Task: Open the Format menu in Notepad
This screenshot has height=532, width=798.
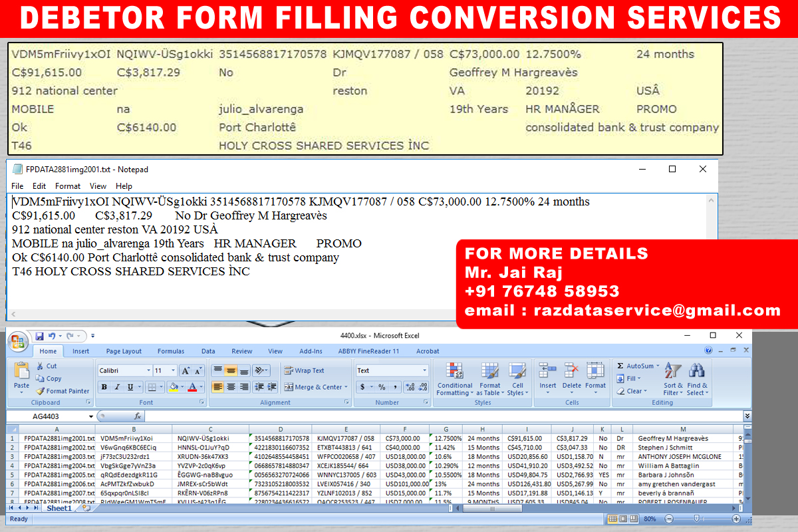Action: (68, 186)
